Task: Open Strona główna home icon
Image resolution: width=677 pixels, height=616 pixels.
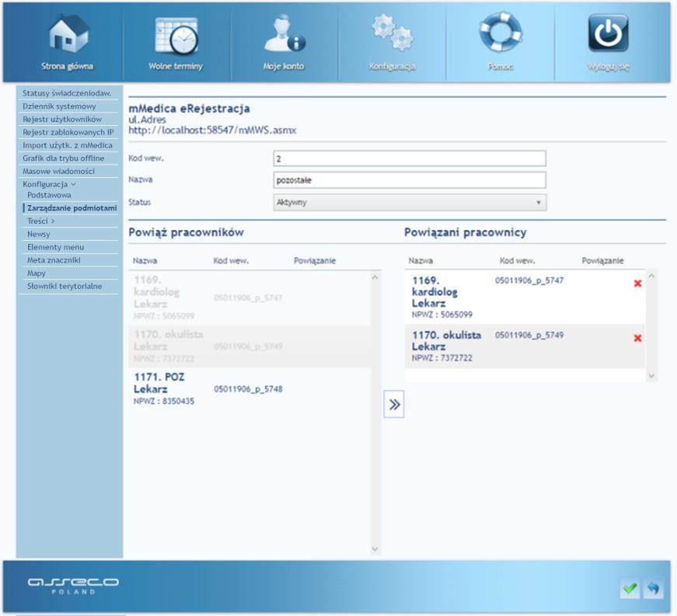Action: click(x=68, y=33)
